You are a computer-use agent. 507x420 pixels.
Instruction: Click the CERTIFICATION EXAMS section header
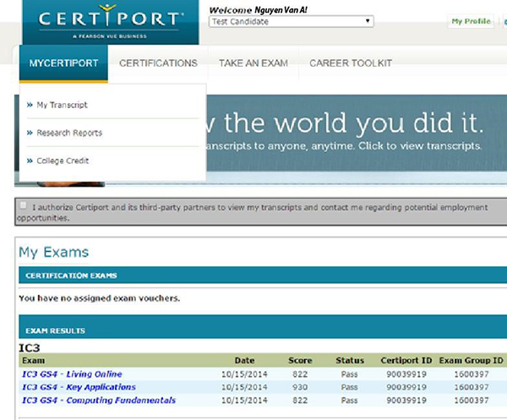pos(263,275)
